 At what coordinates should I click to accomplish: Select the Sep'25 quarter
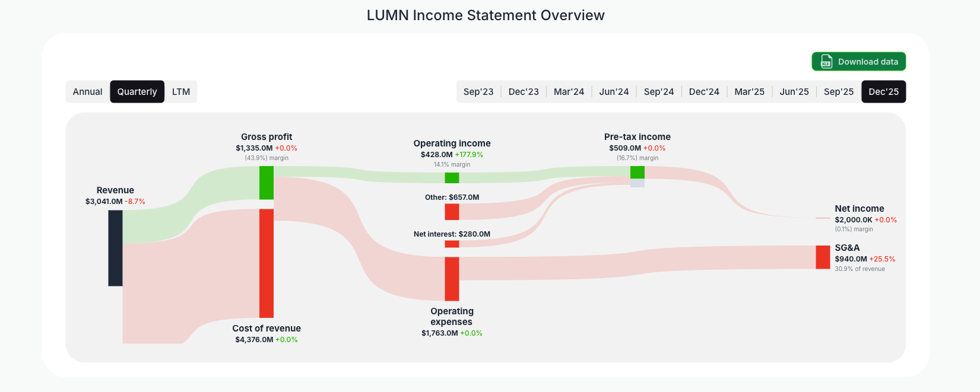(839, 92)
